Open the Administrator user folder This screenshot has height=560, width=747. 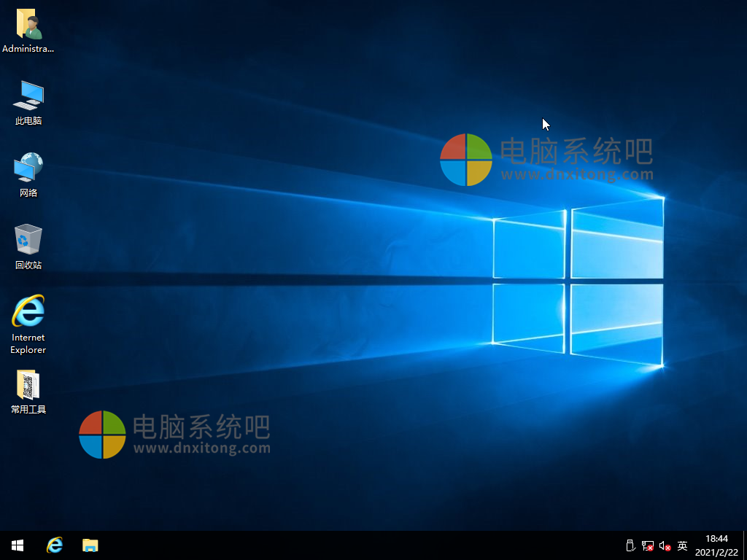pos(28,24)
